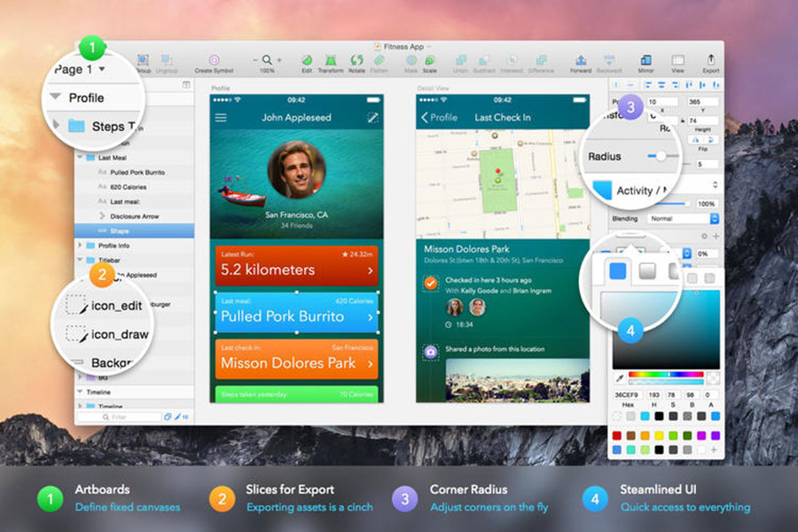Toggle vertical flip in the inspector
The width and height of the screenshot is (798, 532).
(x=711, y=139)
